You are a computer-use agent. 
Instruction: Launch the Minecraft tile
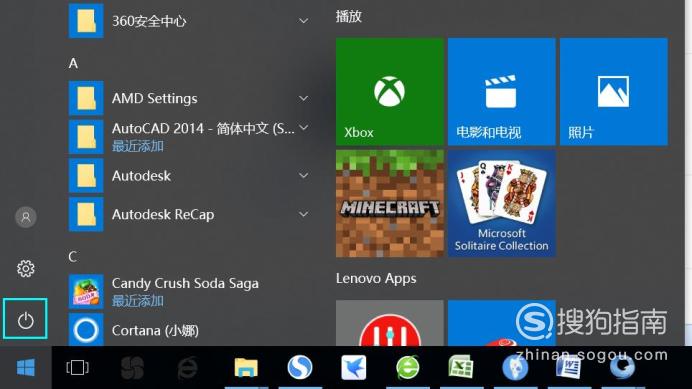pyautogui.click(x=390, y=204)
